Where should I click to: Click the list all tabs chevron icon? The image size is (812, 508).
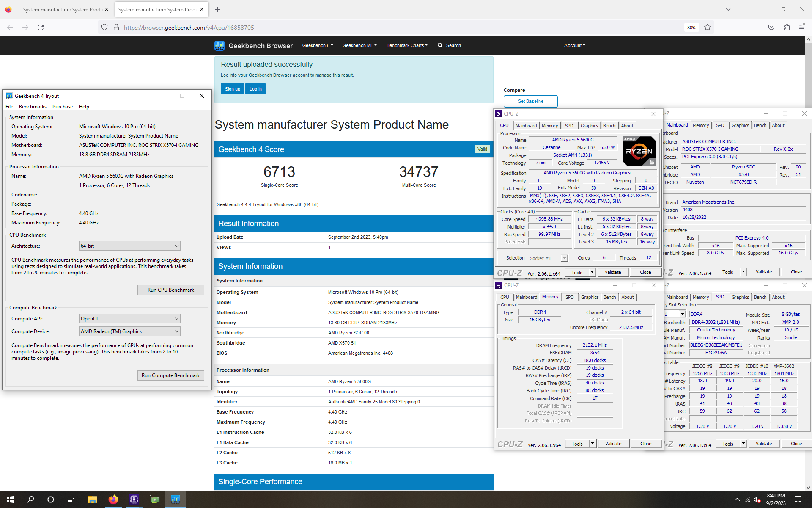(x=728, y=9)
